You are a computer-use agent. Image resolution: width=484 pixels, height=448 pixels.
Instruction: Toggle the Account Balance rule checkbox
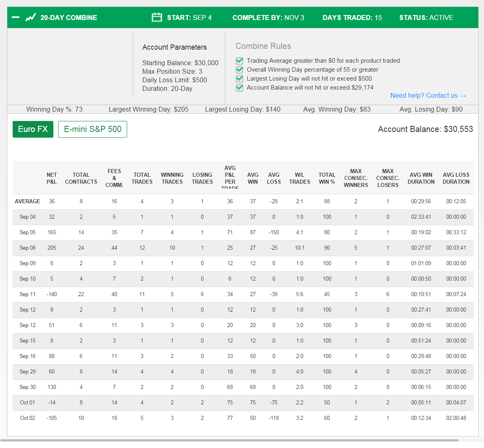pos(240,88)
